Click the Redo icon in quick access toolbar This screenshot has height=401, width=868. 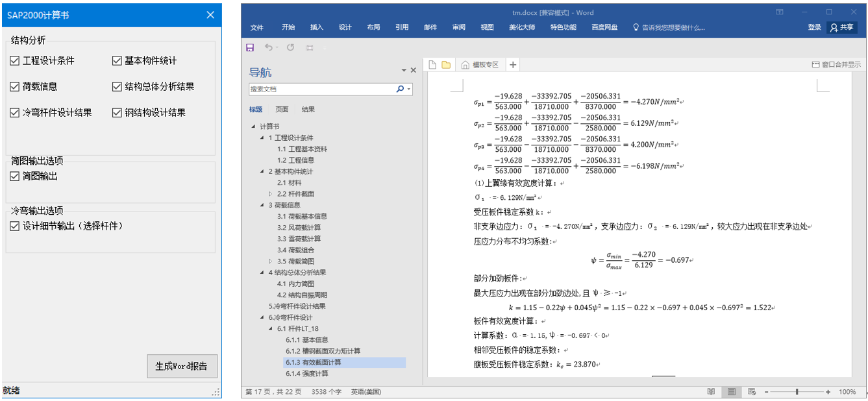coord(290,47)
